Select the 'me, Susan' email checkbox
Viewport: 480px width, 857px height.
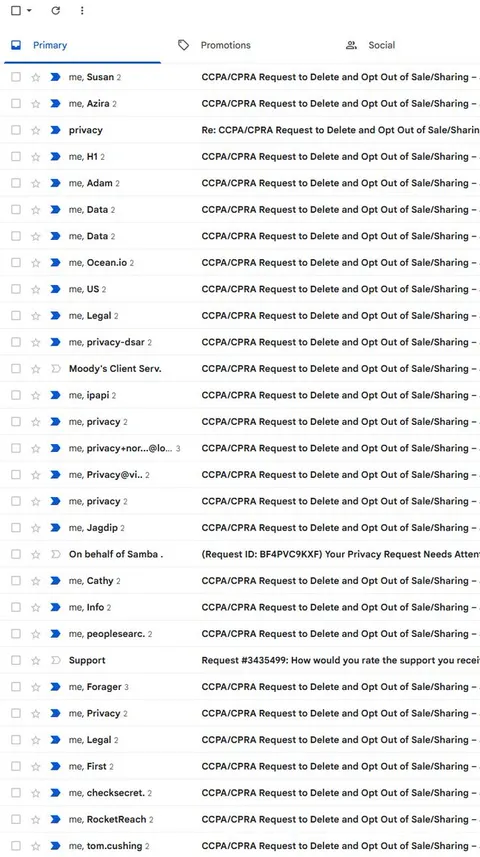[x=16, y=77]
